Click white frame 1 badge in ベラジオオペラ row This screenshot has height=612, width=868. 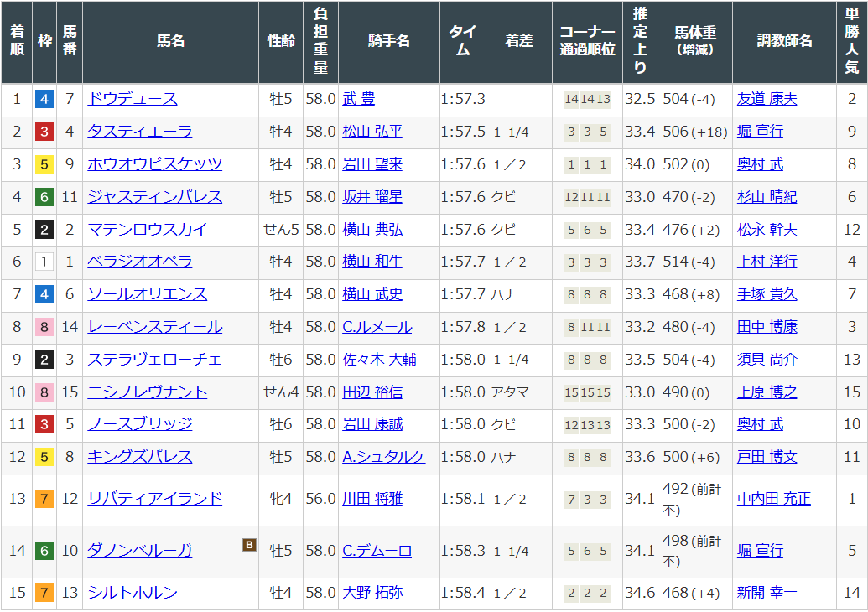44,262
